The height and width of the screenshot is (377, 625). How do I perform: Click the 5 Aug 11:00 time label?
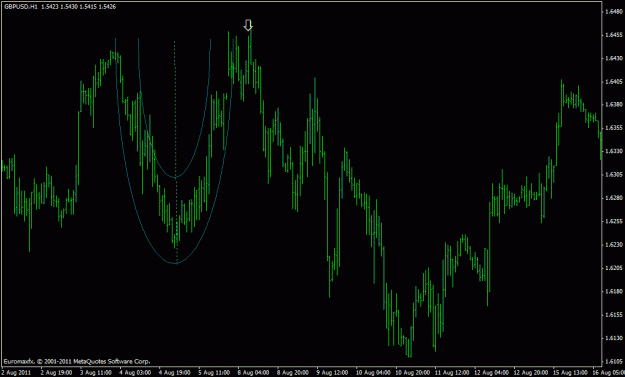click(x=214, y=373)
